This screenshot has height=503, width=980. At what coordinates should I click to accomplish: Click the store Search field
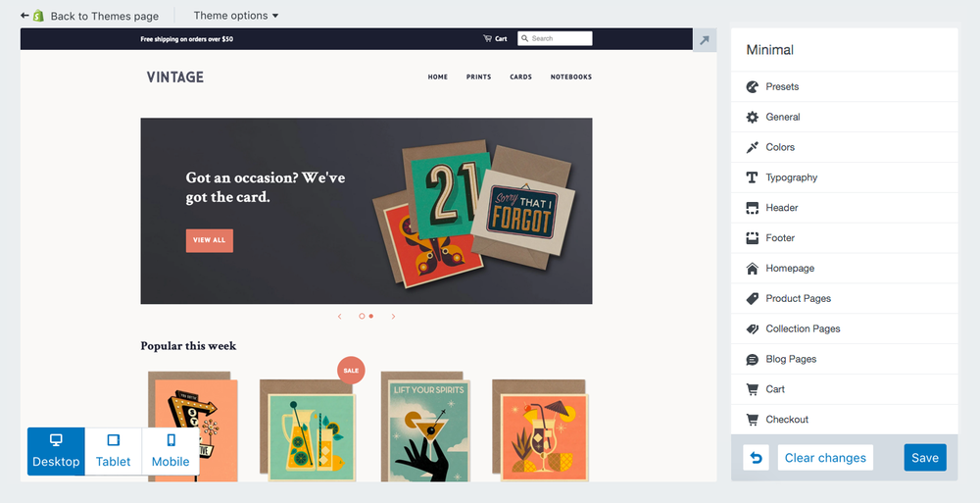[x=555, y=39]
